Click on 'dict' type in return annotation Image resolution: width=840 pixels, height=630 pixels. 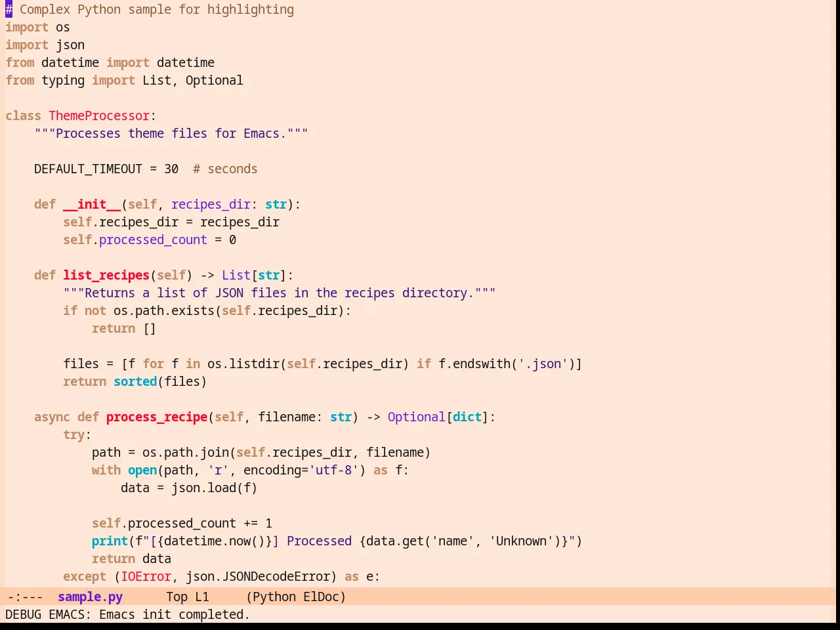pyautogui.click(x=467, y=417)
